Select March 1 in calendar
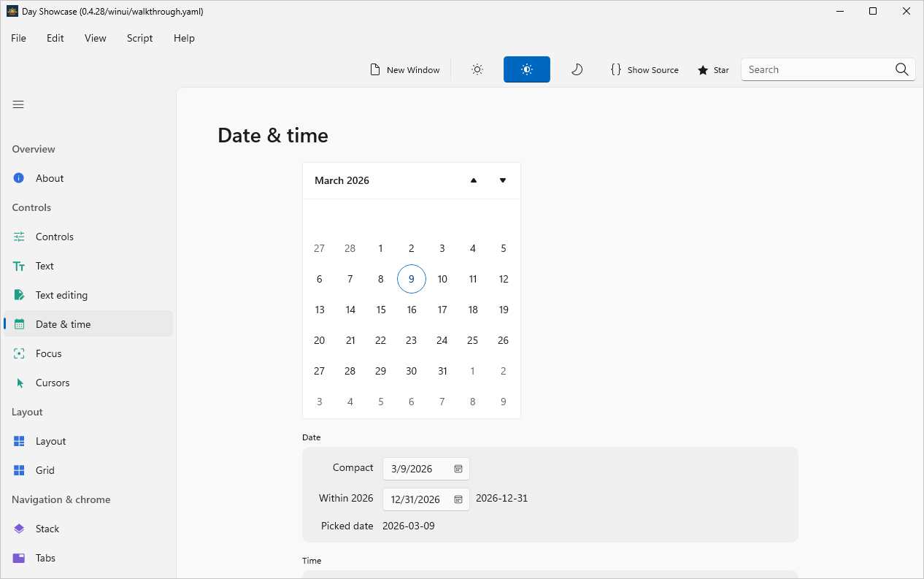Viewport: 924px width, 579px height. (381, 248)
